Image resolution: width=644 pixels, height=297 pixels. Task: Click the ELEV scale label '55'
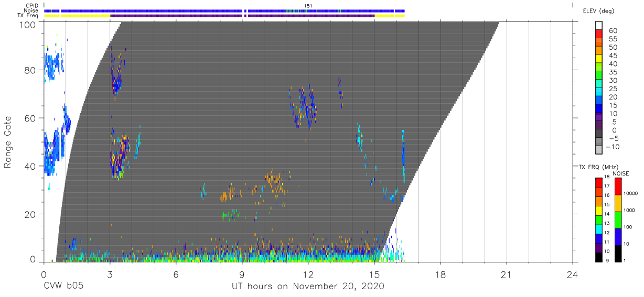pyautogui.click(x=613, y=39)
